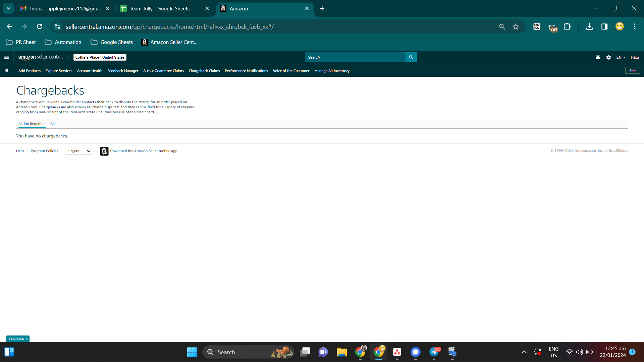Open File Explorer from the taskbar
644x362 pixels.
pos(342,352)
